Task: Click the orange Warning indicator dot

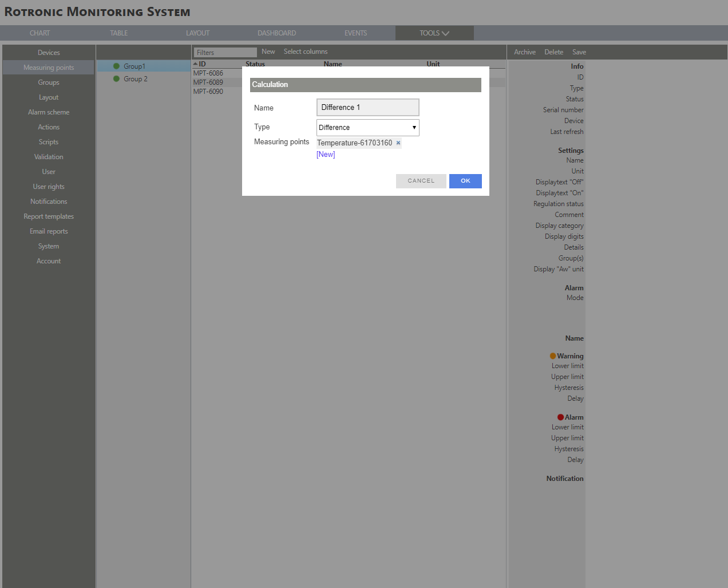Action: [x=553, y=356]
